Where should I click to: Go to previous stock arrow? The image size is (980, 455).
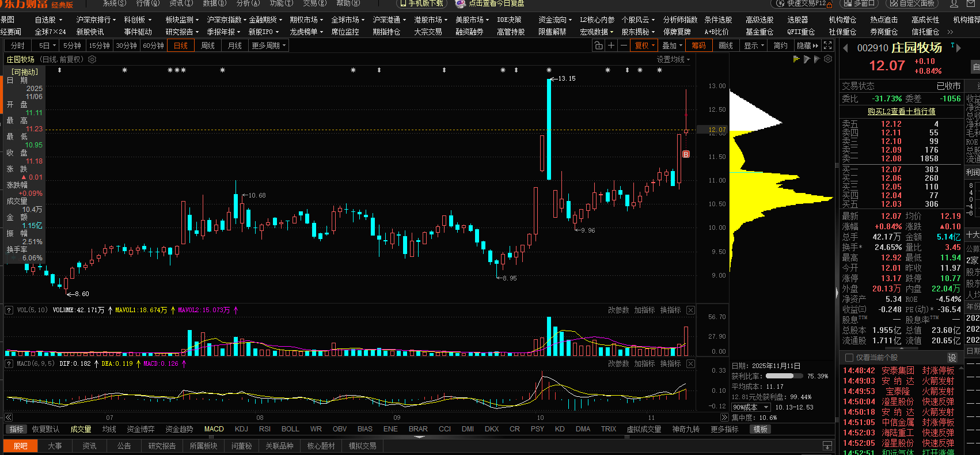tap(845, 48)
